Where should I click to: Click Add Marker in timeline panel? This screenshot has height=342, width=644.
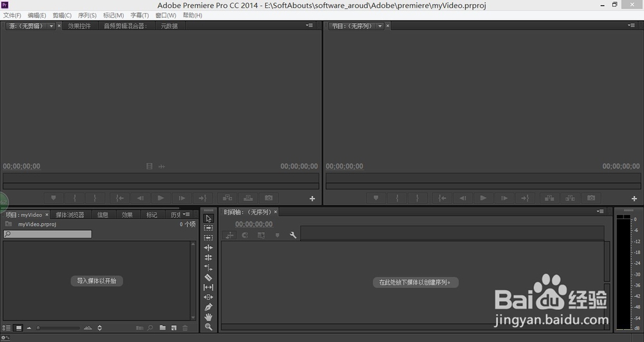click(x=277, y=235)
